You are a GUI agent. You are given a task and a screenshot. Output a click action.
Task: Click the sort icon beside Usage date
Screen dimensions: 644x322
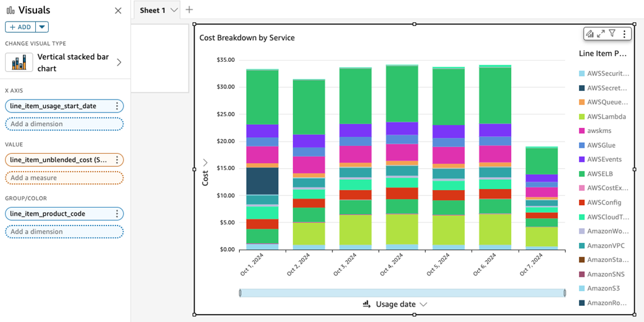click(366, 304)
